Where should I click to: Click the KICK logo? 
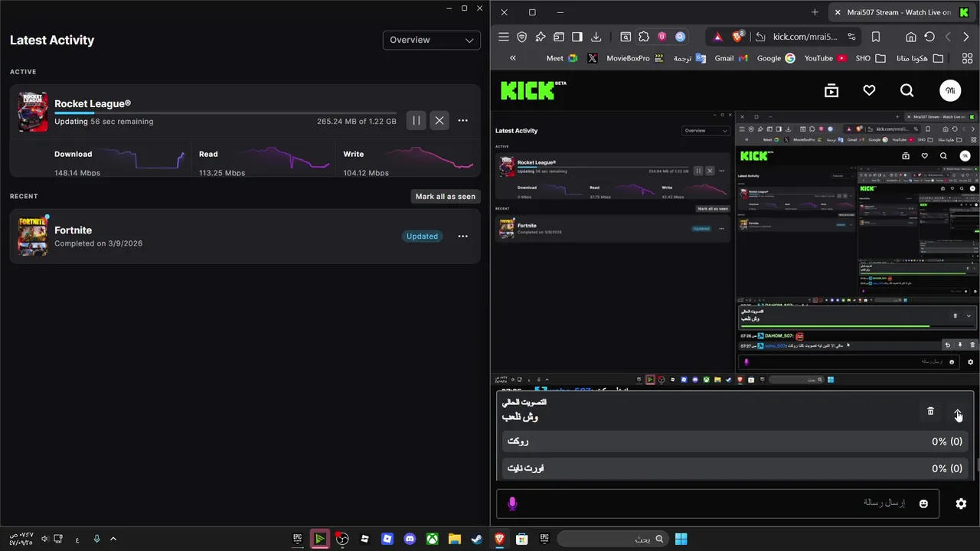pyautogui.click(x=533, y=90)
